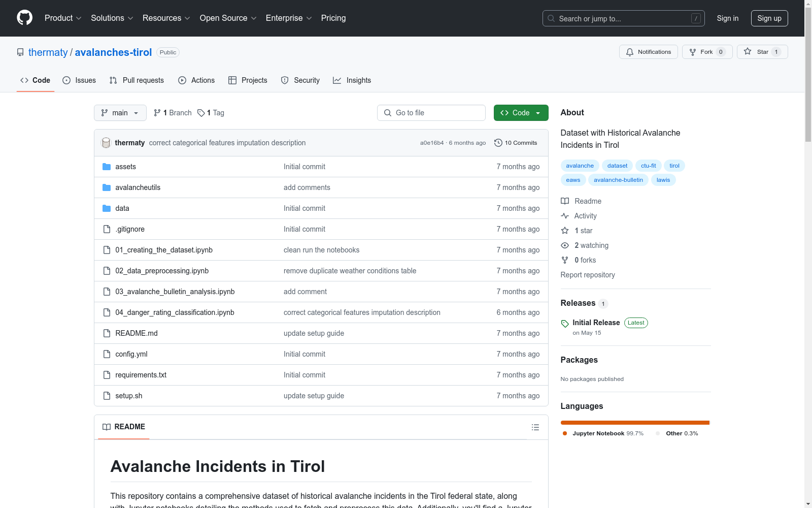Expand the Resources menu
812x508 pixels.
(x=166, y=18)
